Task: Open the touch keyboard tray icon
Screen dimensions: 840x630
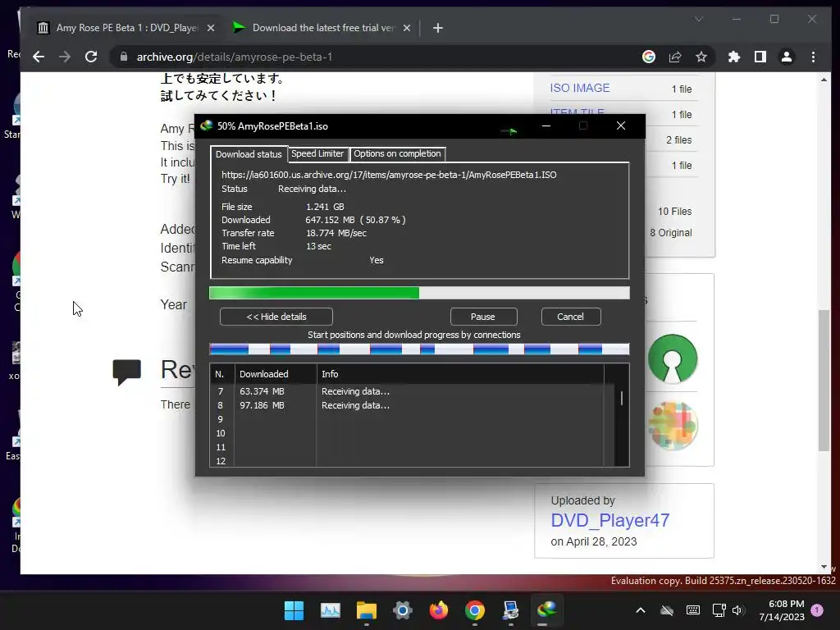Action: pyautogui.click(x=692, y=610)
